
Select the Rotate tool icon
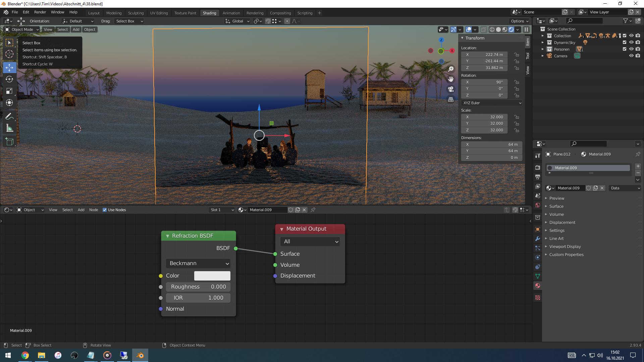click(10, 79)
